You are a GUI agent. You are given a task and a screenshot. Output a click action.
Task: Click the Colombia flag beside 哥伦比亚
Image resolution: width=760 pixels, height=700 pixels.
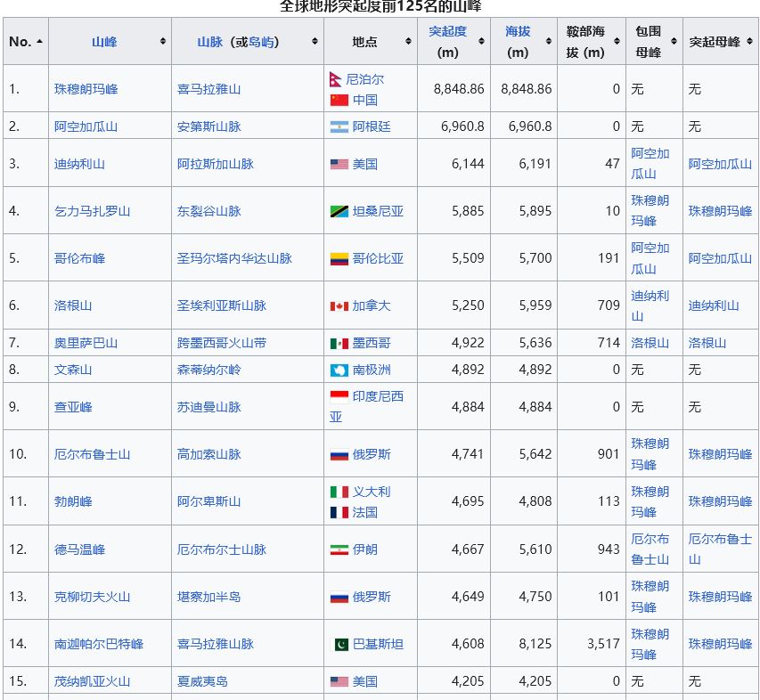click(x=339, y=258)
